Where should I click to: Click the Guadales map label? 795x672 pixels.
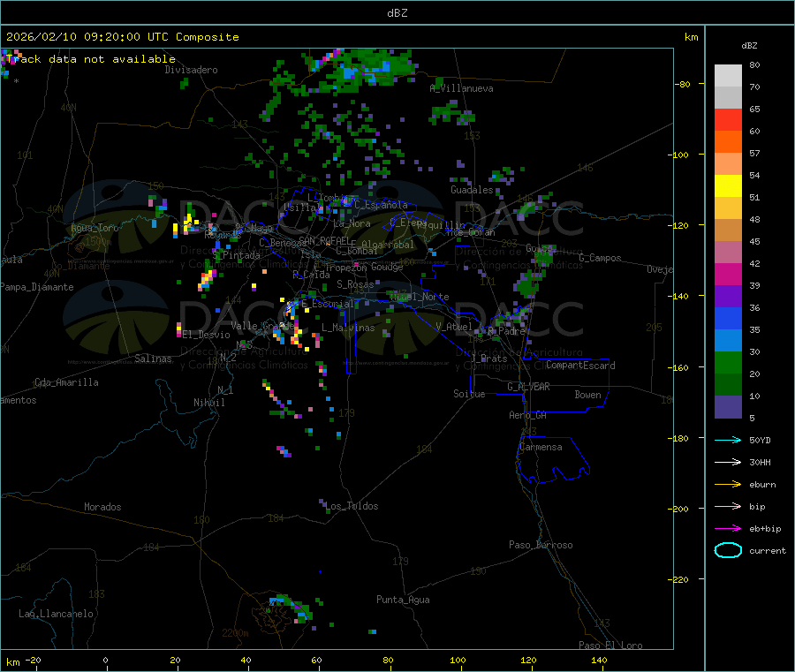[472, 190]
